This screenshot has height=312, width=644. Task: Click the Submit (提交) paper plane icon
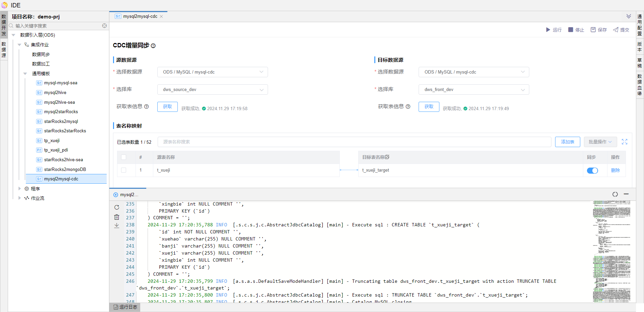pyautogui.click(x=616, y=30)
